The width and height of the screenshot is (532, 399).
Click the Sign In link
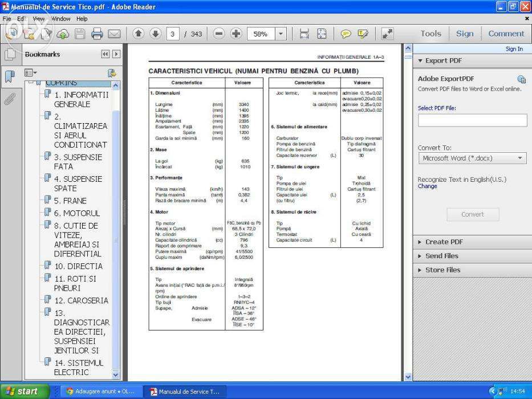(x=514, y=49)
